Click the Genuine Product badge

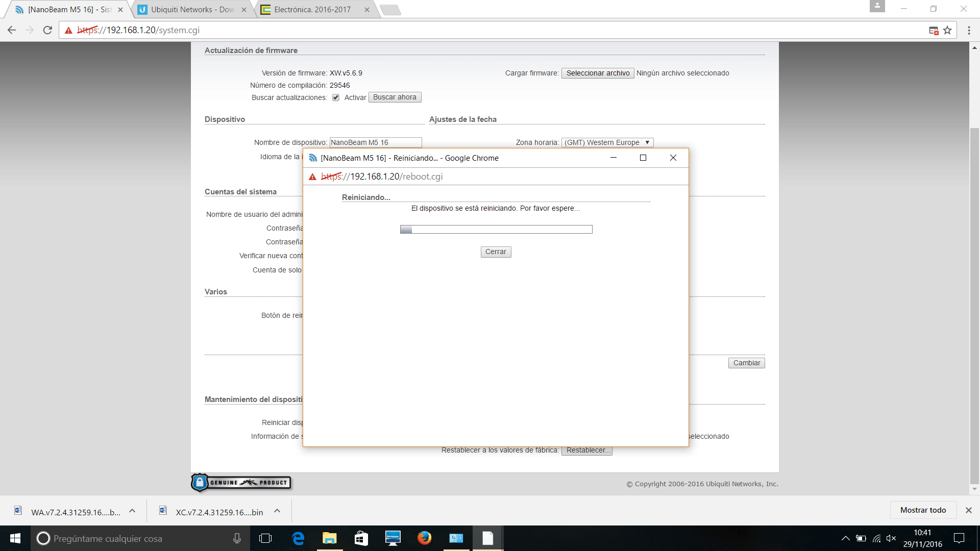[241, 483]
